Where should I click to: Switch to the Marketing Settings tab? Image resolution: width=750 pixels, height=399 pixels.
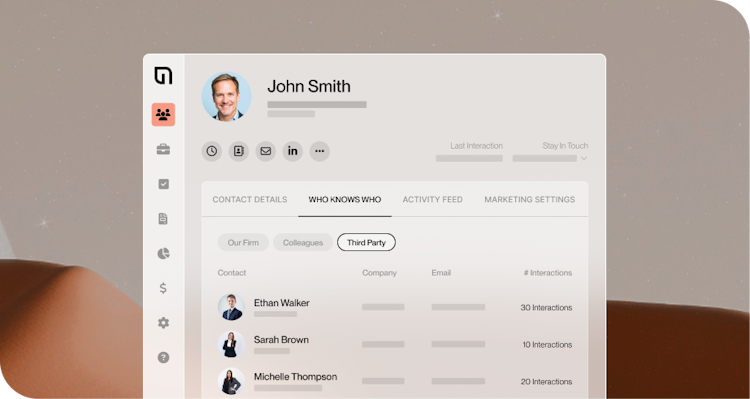(529, 200)
